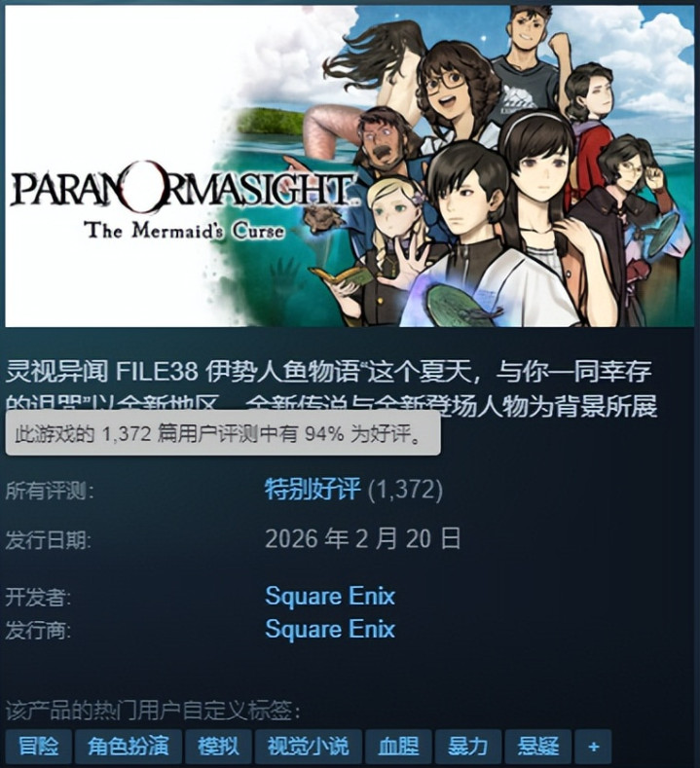Viewport: 700px width, 768px height.
Task: Click the 所有评测 label
Action: (x=50, y=491)
